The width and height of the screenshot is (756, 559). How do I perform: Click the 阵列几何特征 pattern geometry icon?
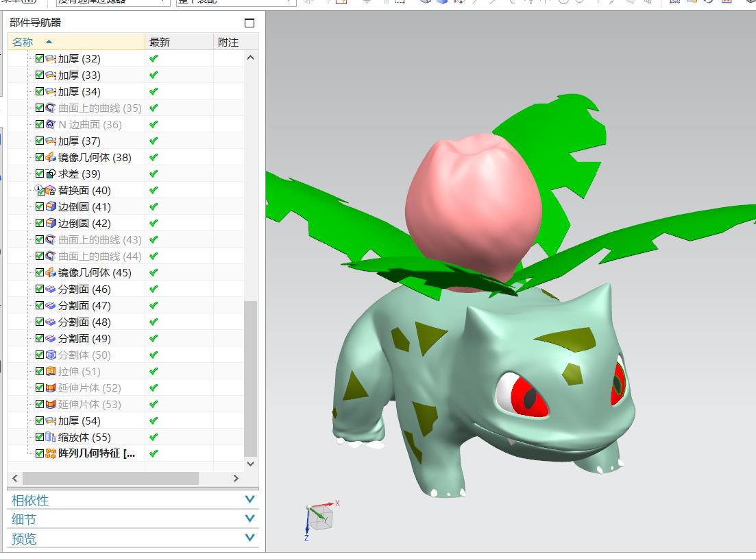[x=51, y=454]
